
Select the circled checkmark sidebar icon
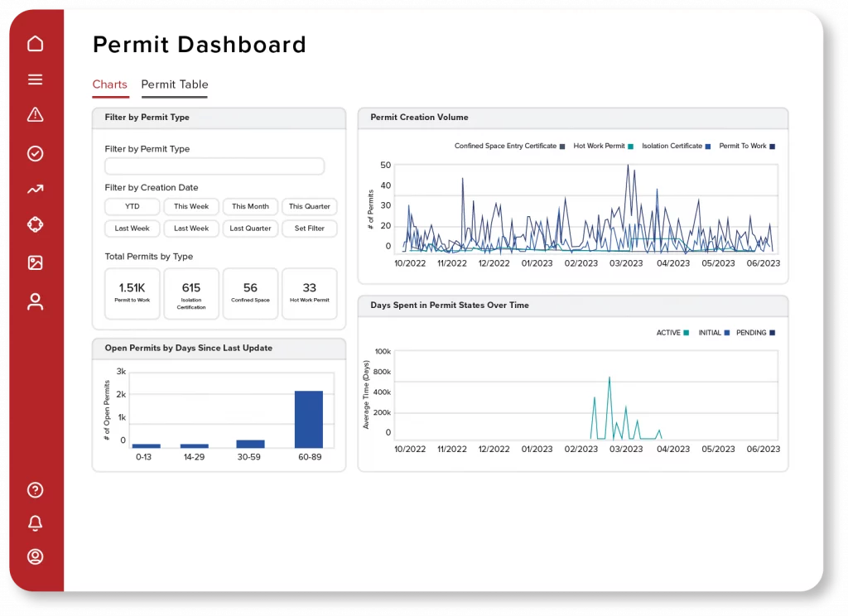[x=35, y=153]
